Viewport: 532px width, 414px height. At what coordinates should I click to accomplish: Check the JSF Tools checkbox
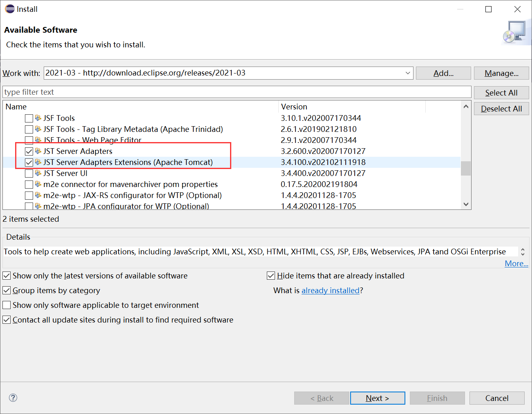pyautogui.click(x=29, y=118)
